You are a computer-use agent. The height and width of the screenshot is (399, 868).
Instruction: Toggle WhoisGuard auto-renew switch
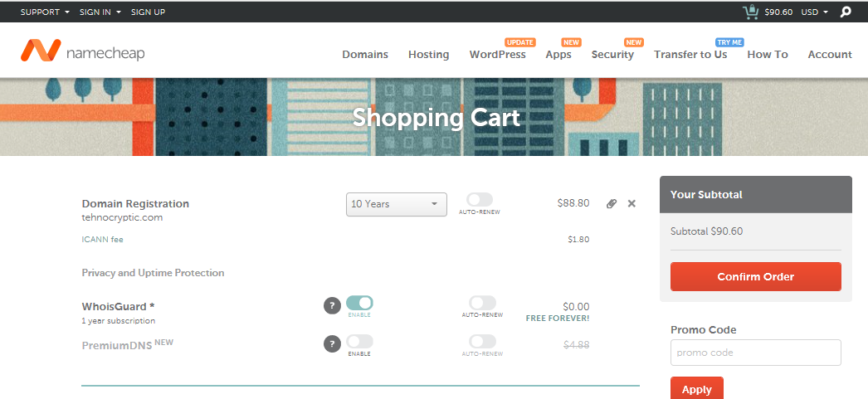click(x=483, y=303)
